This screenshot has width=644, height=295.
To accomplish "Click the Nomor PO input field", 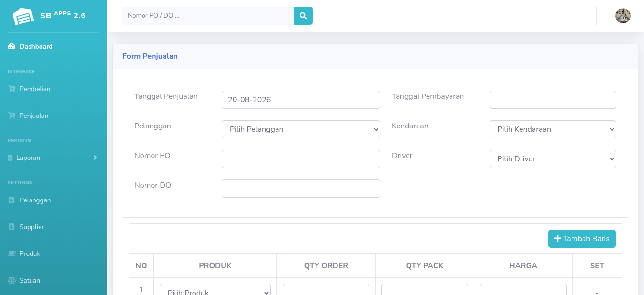I will coord(301,159).
